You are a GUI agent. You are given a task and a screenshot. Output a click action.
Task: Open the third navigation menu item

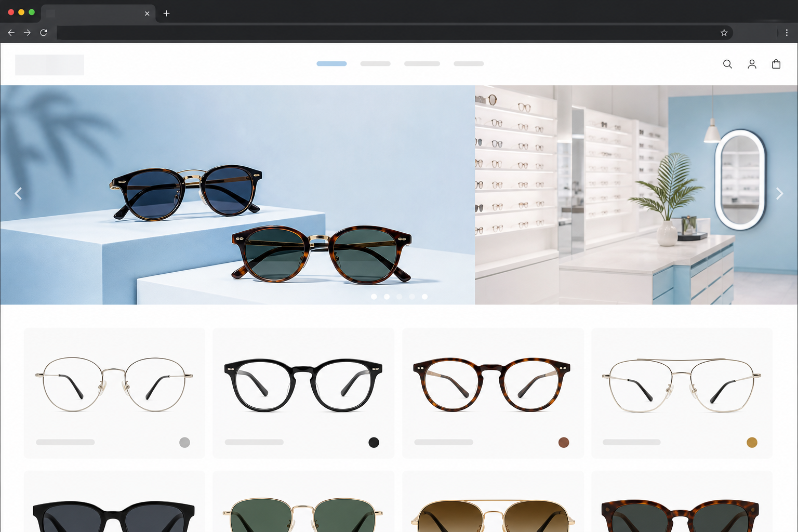(x=422, y=63)
